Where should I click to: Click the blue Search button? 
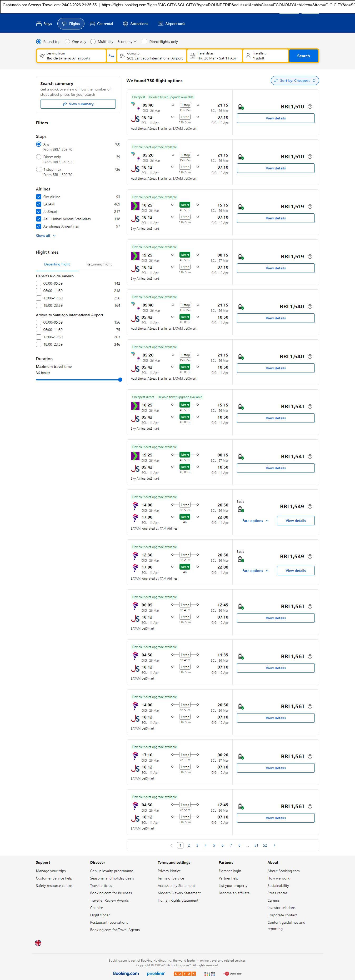303,56
